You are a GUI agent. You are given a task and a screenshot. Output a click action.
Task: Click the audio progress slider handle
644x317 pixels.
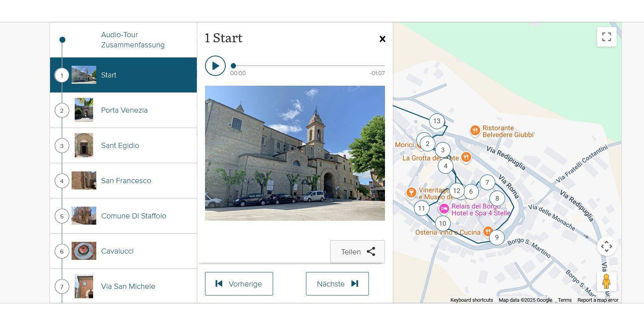(x=233, y=66)
